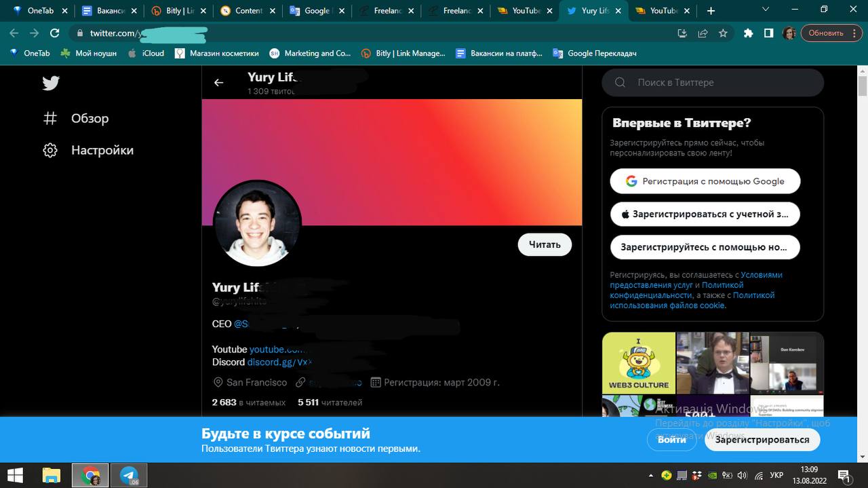Click Войти button in bottom banner
The height and width of the screenshot is (488, 868).
point(671,439)
